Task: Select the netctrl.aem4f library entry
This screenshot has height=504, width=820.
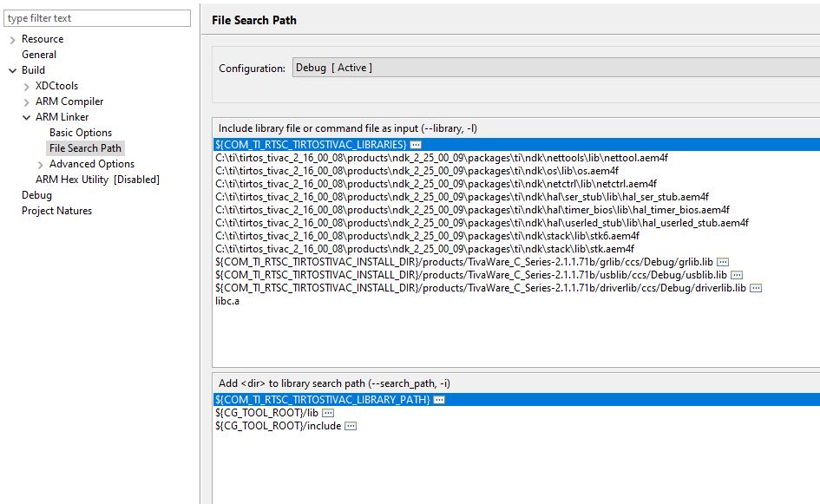Action: click(x=436, y=184)
